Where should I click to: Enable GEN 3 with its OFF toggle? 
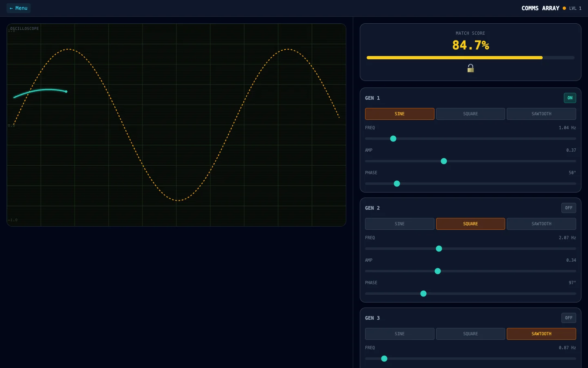click(568, 318)
